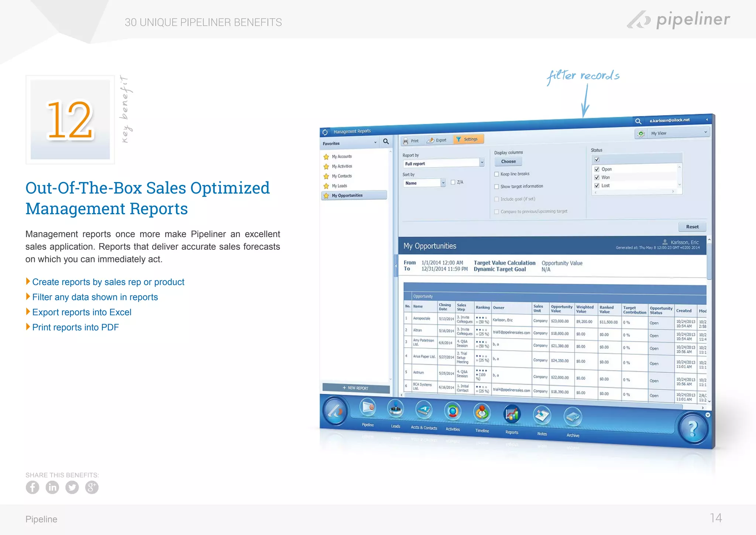Click Opportunity Value column header
Screen dimensions: 756x535
[x=561, y=309]
